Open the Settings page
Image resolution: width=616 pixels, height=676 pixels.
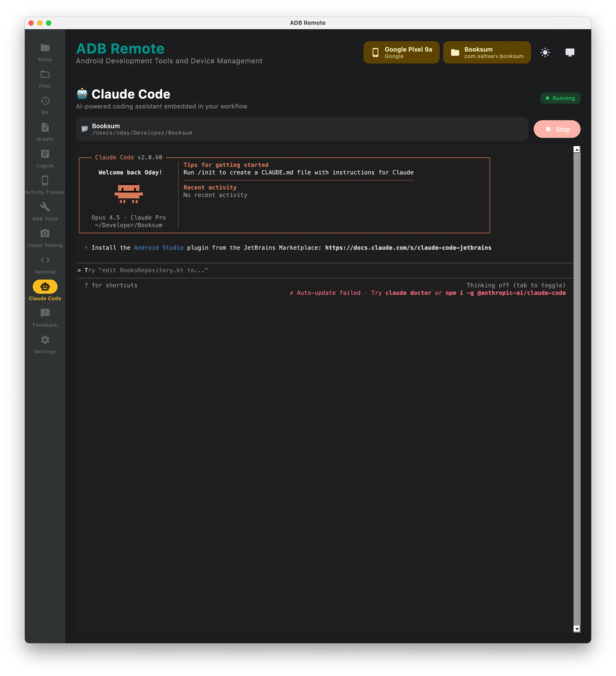[x=44, y=344]
